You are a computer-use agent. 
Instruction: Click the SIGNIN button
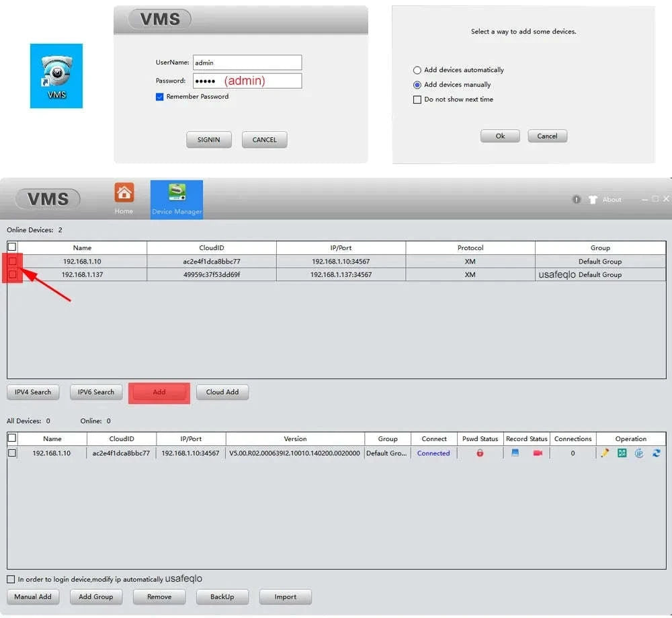(x=209, y=140)
